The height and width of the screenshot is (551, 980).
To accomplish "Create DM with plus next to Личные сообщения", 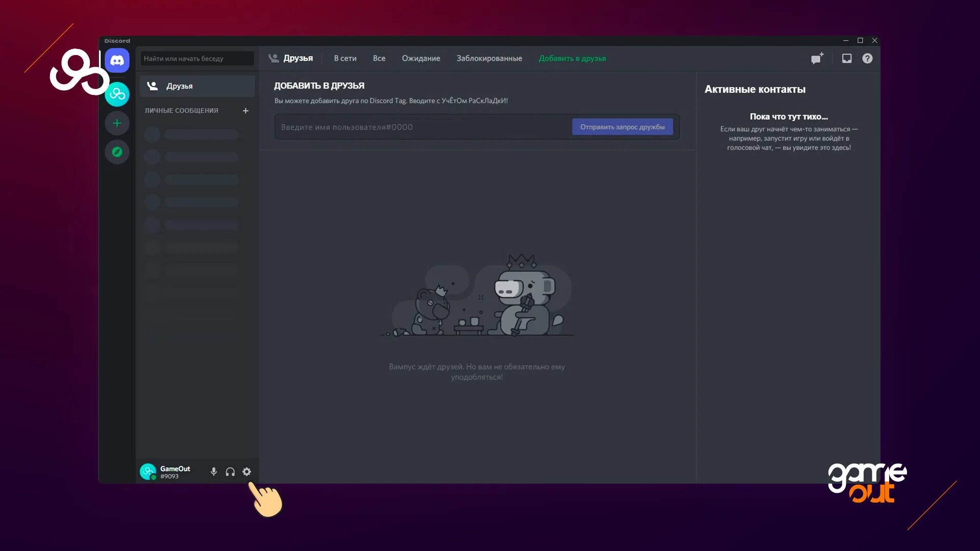I will (246, 111).
